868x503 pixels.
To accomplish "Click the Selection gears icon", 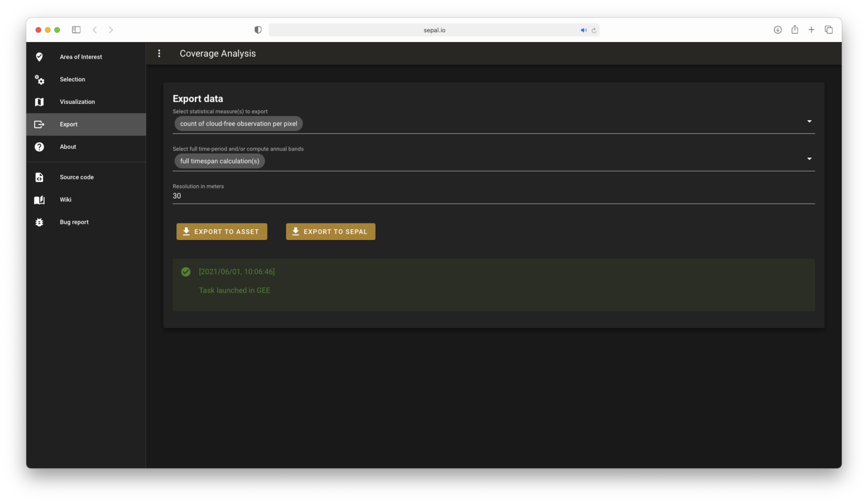I will coord(39,80).
